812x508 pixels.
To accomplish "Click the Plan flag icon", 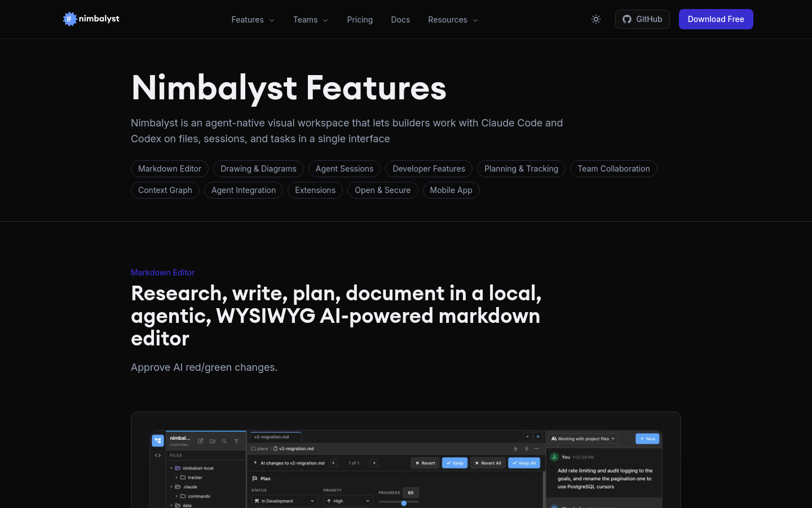I will 255,479.
